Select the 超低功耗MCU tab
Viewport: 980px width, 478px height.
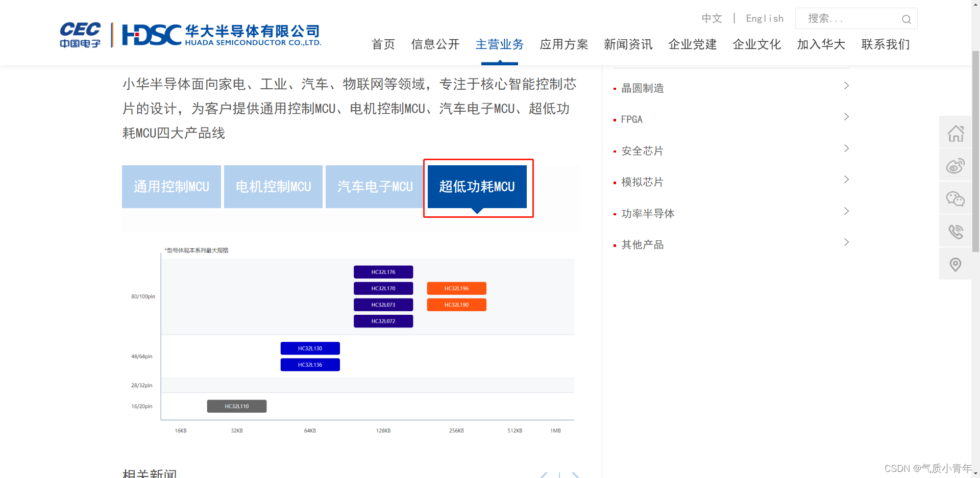click(x=477, y=187)
